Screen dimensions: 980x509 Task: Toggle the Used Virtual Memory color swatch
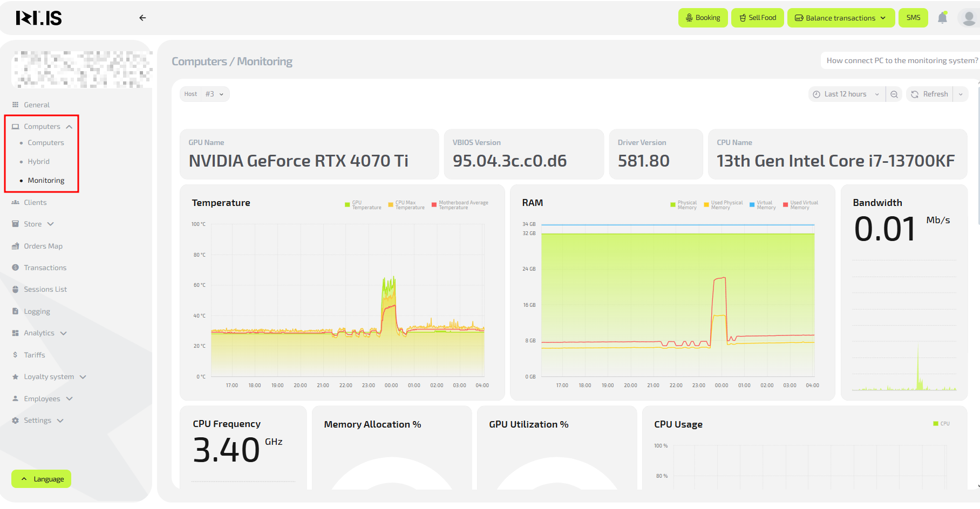coord(786,205)
